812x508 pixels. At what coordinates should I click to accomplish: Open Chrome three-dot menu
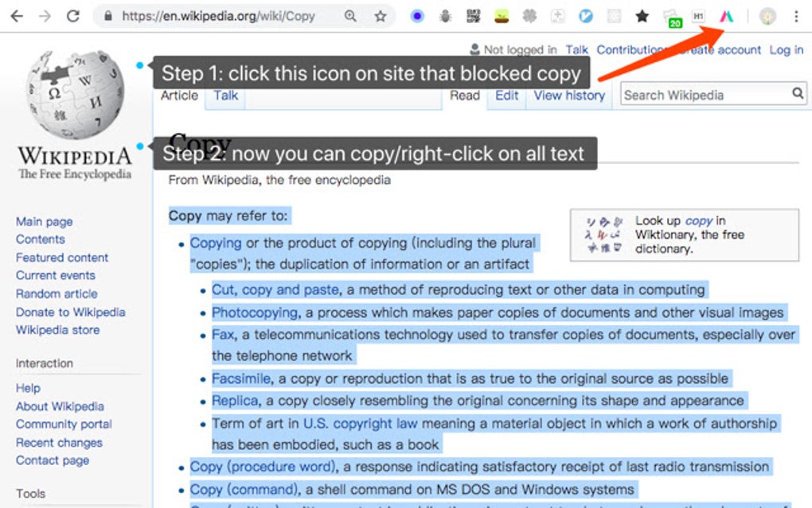[796, 17]
